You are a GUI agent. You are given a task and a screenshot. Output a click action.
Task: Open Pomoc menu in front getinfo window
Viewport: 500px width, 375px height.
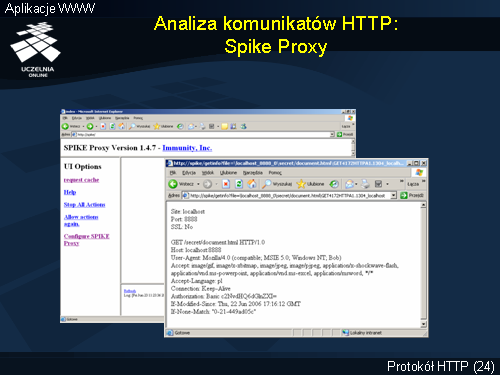pos(275,173)
